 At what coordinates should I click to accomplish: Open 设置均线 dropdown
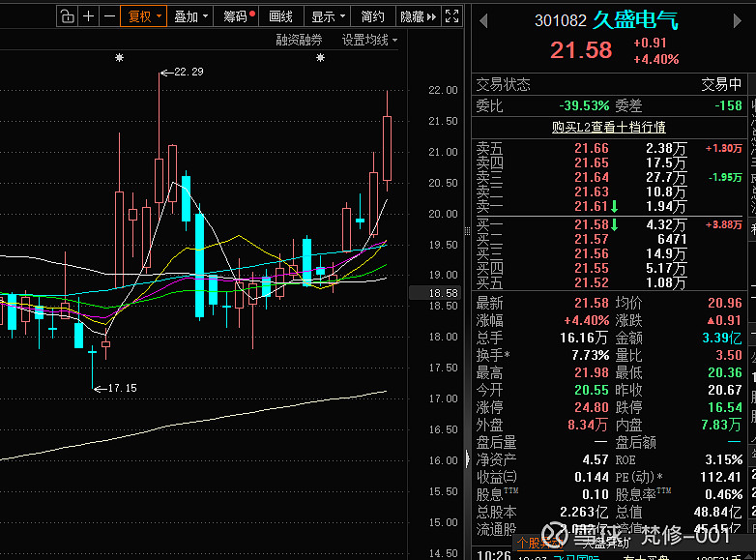point(370,40)
